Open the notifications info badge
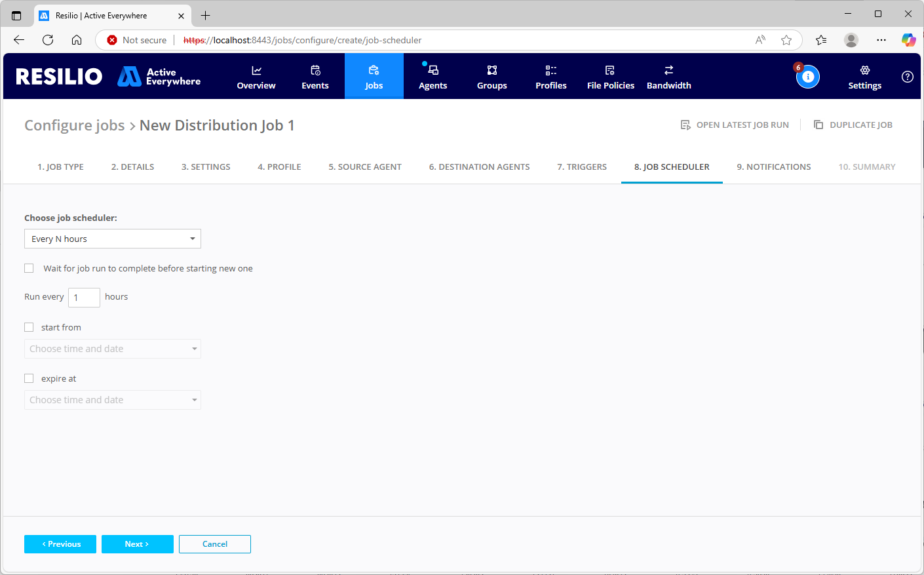Image resolution: width=924 pixels, height=575 pixels. pyautogui.click(x=807, y=77)
